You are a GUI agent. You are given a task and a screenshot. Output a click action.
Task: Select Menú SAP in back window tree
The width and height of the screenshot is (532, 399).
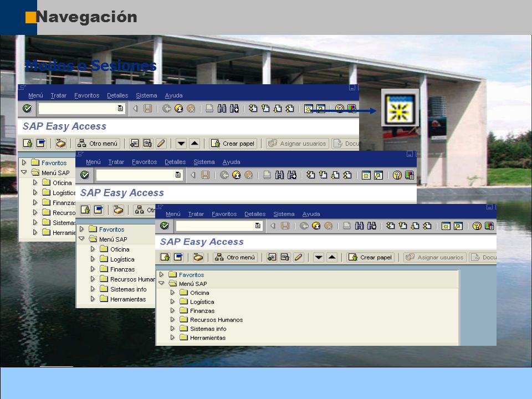55,173
